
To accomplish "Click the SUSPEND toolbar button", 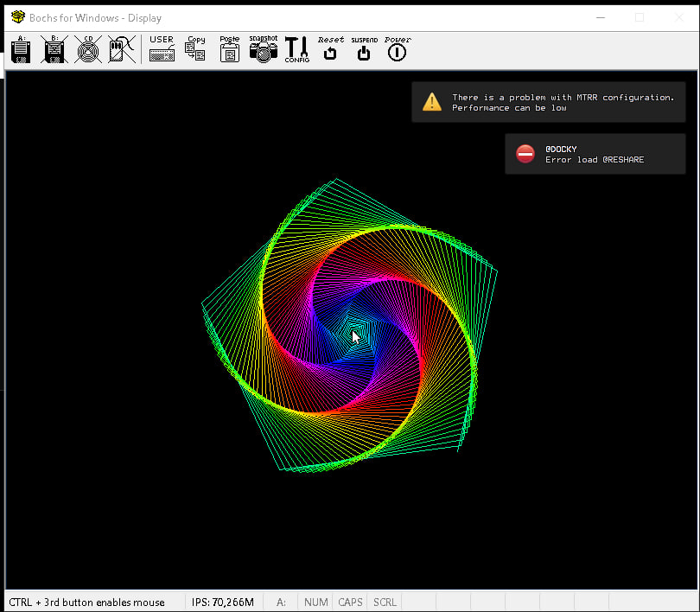I will 364,50.
